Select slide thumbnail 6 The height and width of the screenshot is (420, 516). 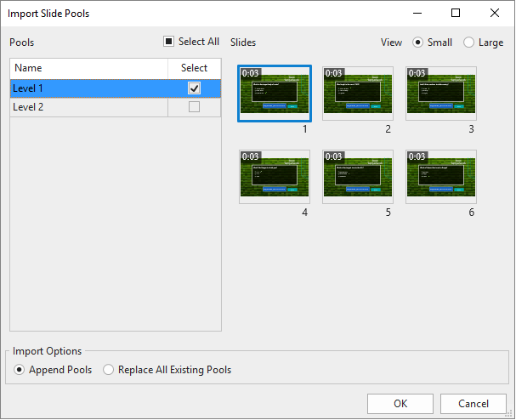pos(441,177)
